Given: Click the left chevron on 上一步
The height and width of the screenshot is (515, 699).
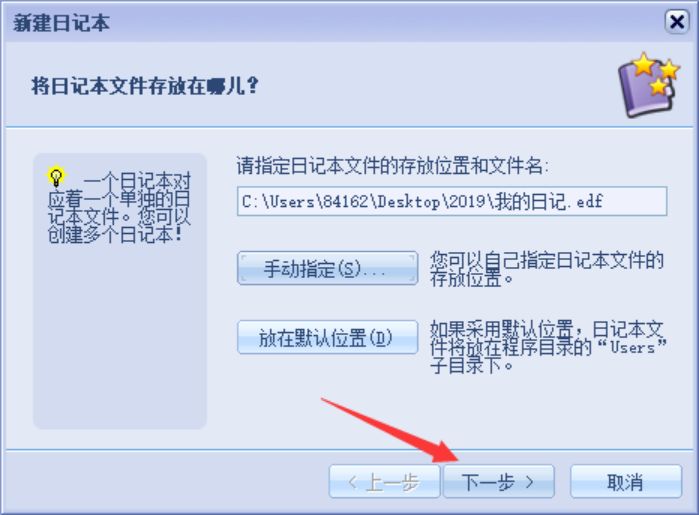Looking at the screenshot, I should (352, 482).
